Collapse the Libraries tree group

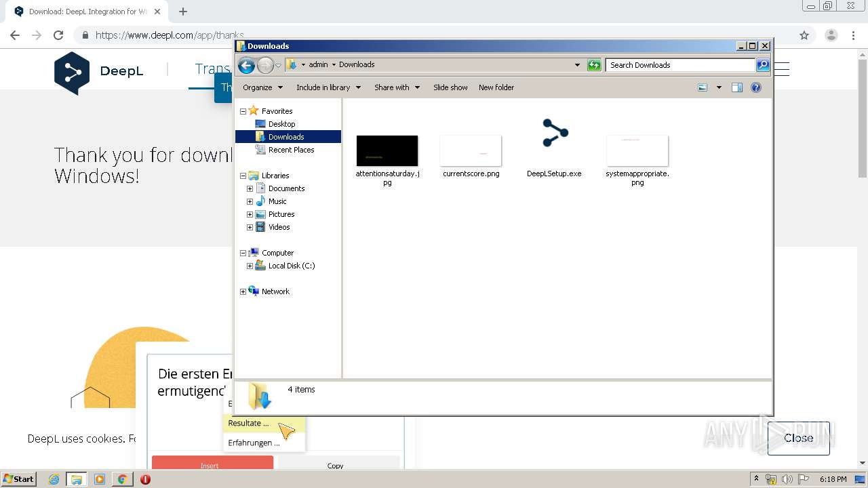tap(243, 176)
